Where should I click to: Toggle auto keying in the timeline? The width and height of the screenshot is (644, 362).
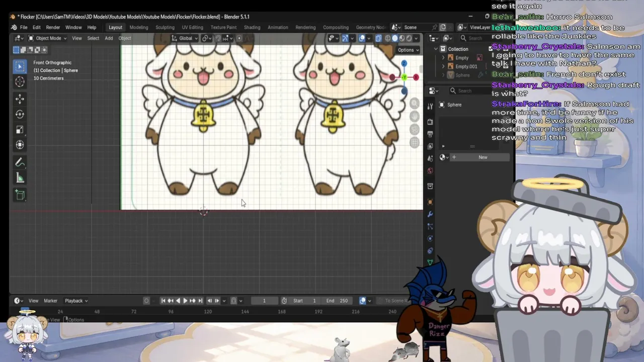pos(146,301)
